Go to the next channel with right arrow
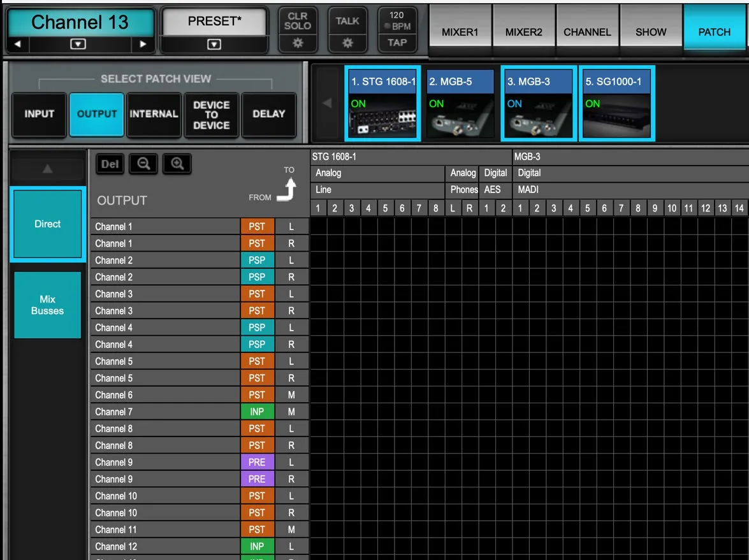 tap(143, 44)
